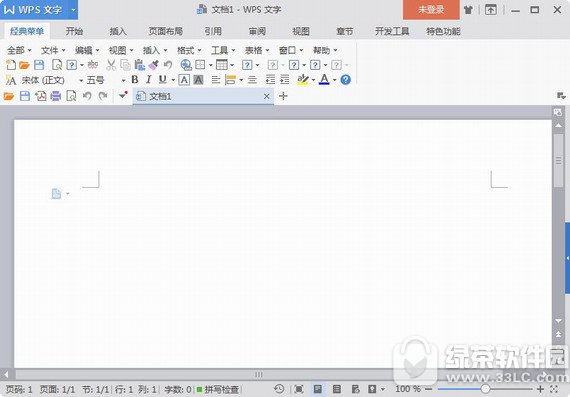Click zoom out minus button

[x=428, y=389]
